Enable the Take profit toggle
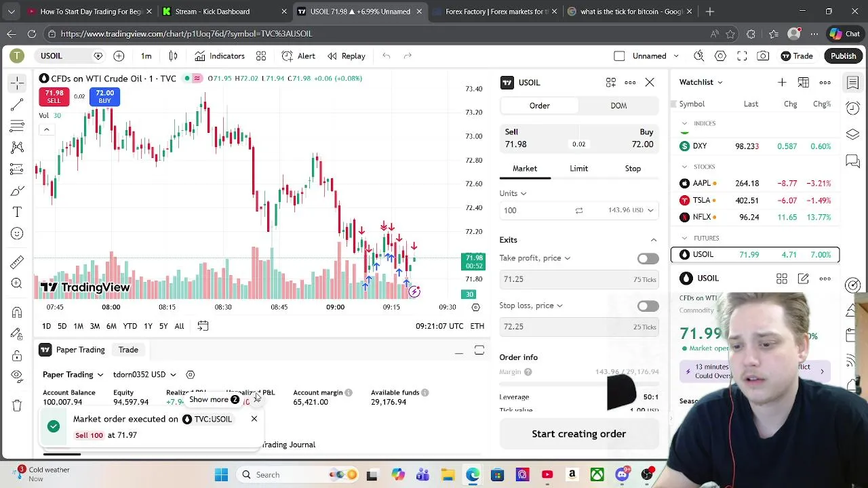The width and height of the screenshot is (868, 488). [648, 258]
